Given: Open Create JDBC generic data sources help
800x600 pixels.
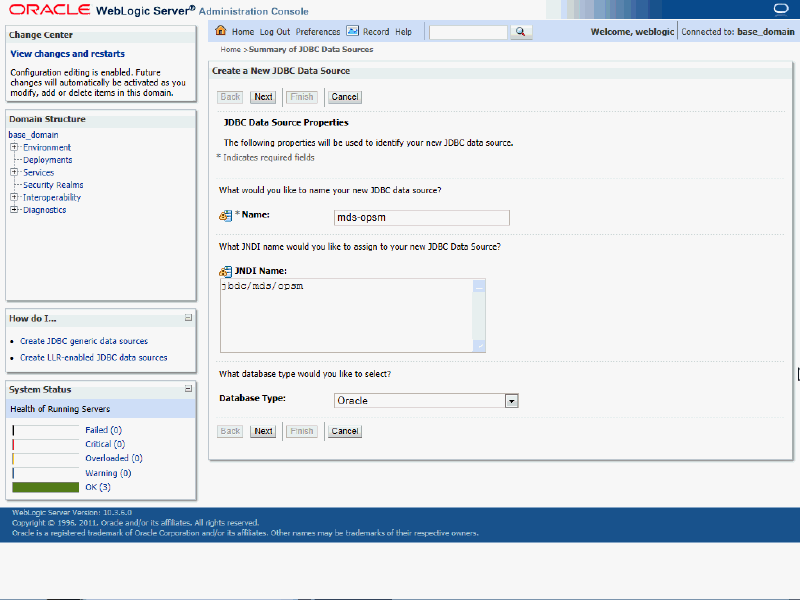Looking at the screenshot, I should click(84, 341).
